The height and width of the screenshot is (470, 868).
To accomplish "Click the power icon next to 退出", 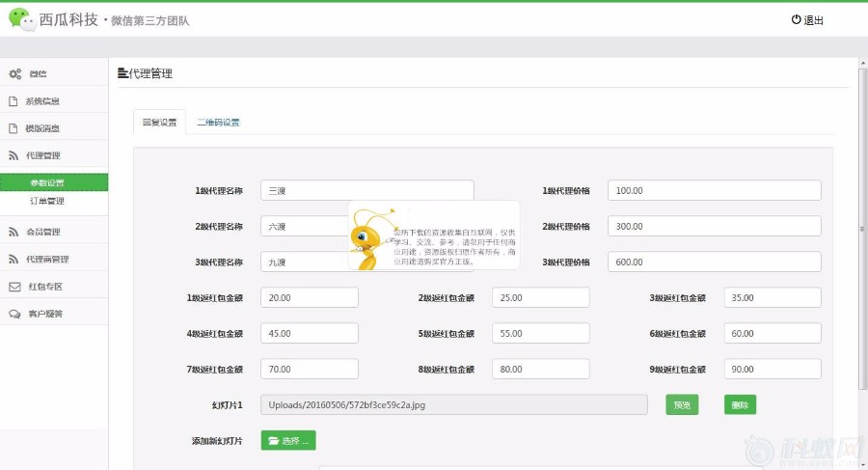I will click(796, 19).
